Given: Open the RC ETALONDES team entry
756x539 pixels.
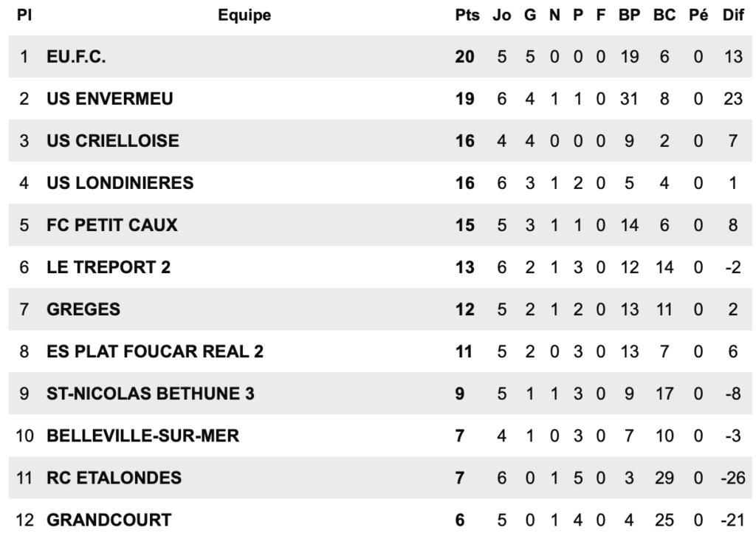Looking at the screenshot, I should tap(114, 478).
